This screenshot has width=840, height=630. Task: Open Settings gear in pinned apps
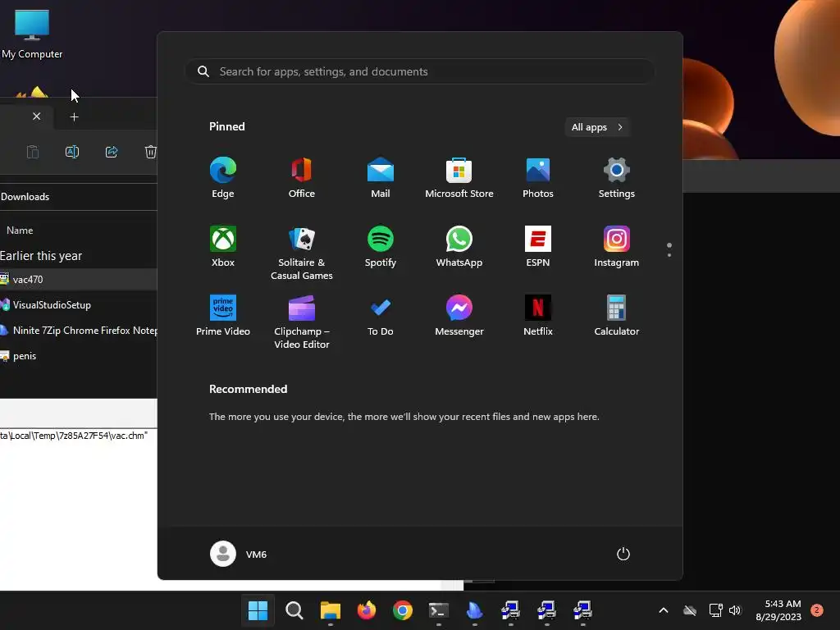(x=617, y=178)
